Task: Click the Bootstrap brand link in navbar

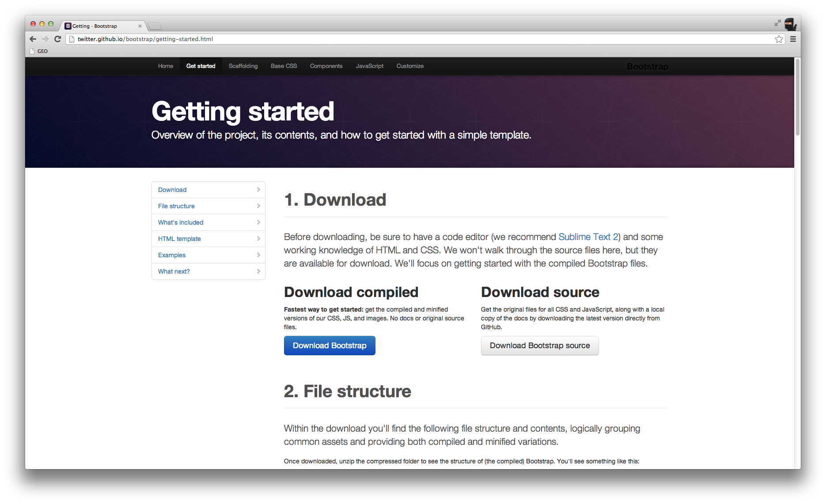Action: (648, 67)
